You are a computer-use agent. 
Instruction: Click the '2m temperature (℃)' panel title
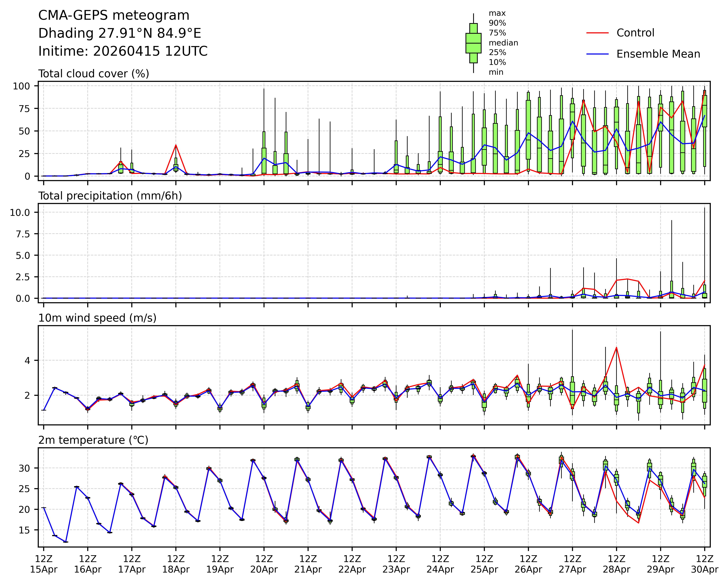tap(93, 440)
